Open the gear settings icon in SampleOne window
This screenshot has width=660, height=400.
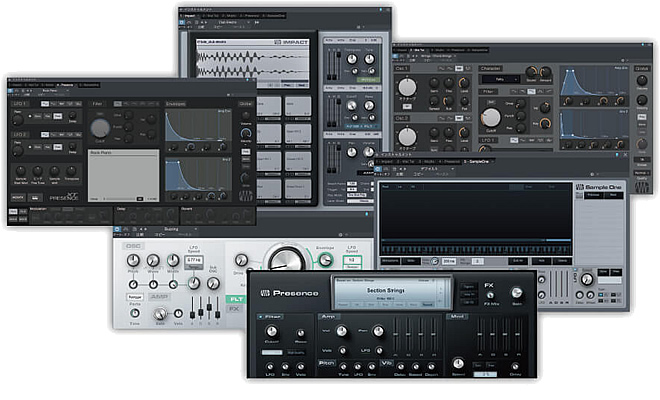click(592, 174)
